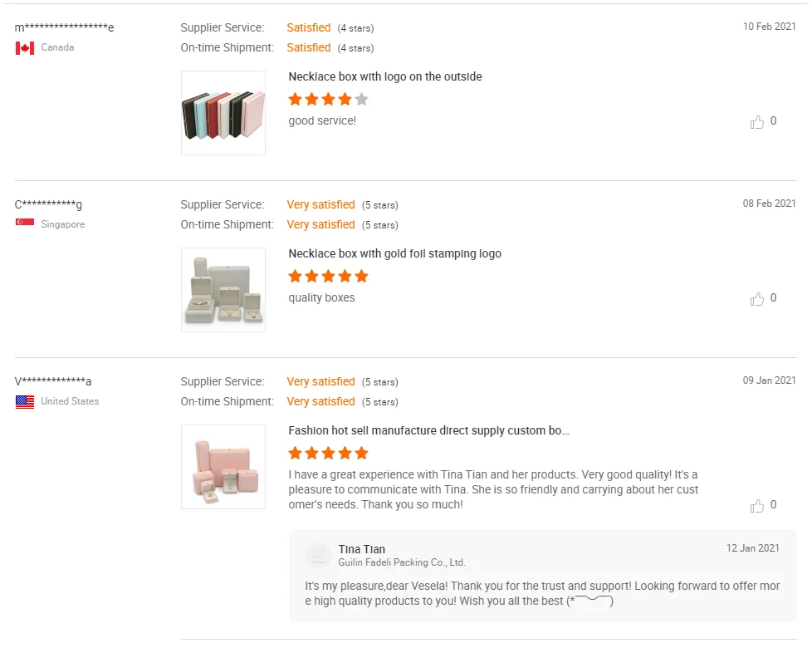Open 'Necklace box with gold foil stamping logo' product

tap(395, 253)
